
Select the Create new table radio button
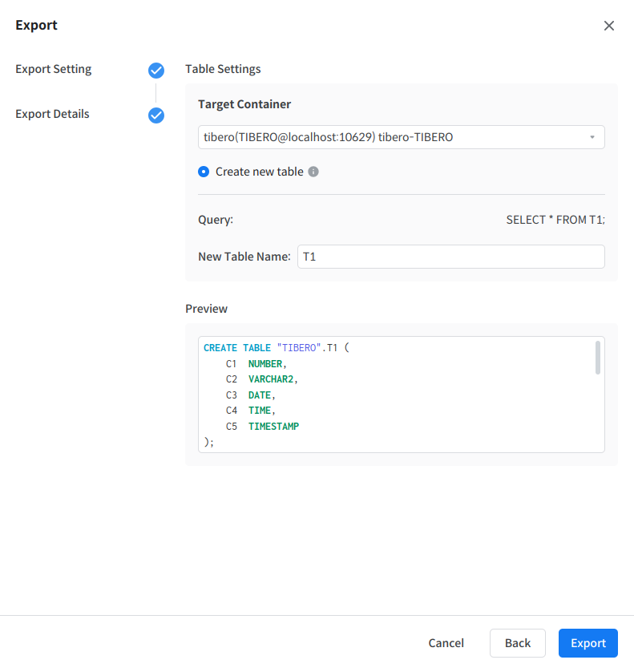pos(204,172)
